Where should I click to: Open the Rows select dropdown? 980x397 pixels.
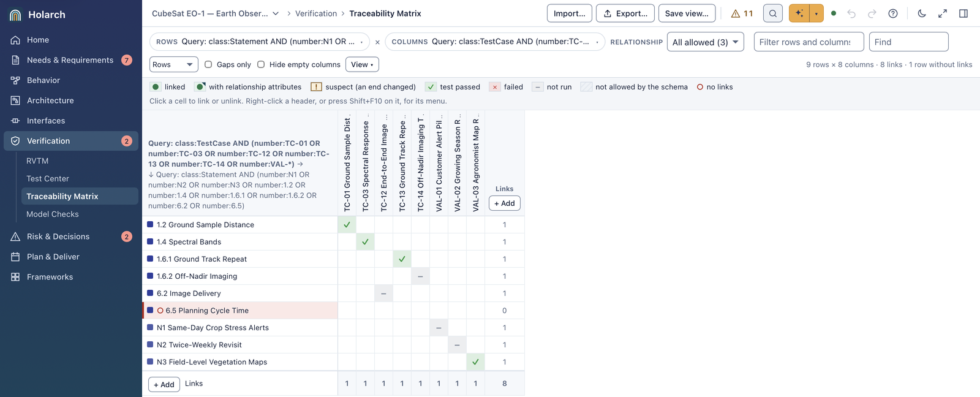pos(173,64)
